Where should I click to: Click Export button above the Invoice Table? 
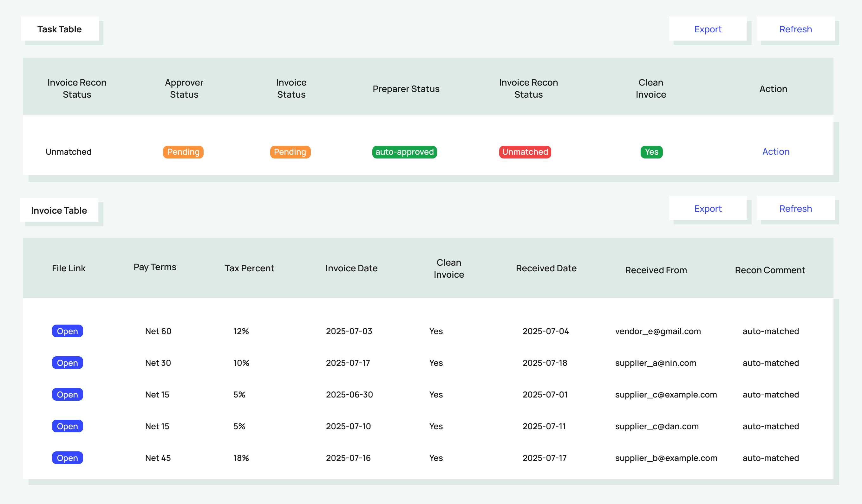708,209
